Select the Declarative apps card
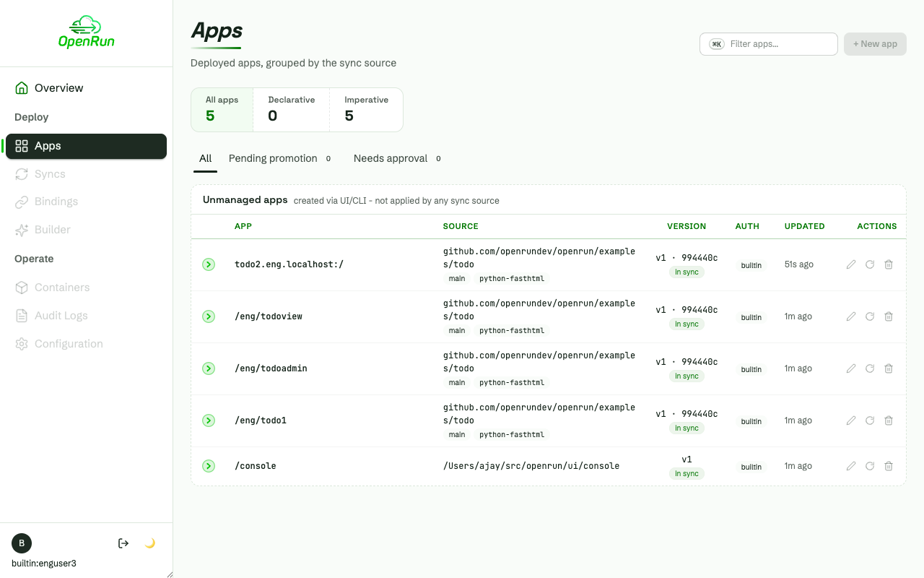The width and height of the screenshot is (924, 578). coord(292,110)
